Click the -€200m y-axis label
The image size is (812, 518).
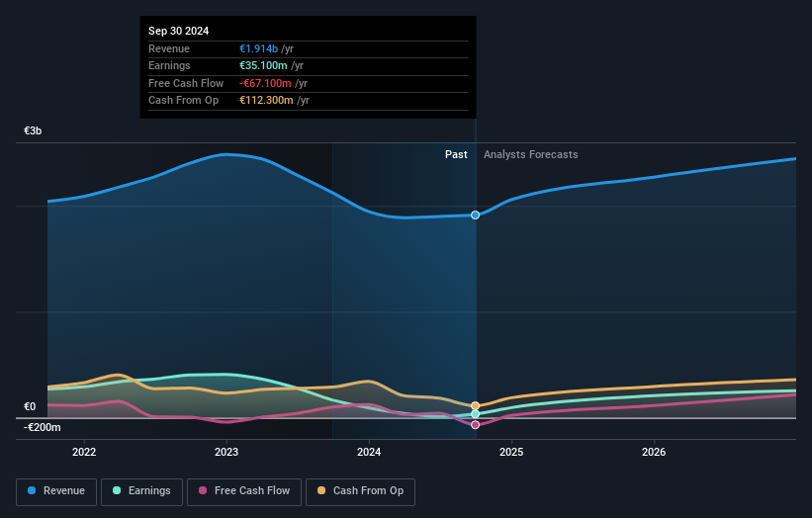(42, 427)
